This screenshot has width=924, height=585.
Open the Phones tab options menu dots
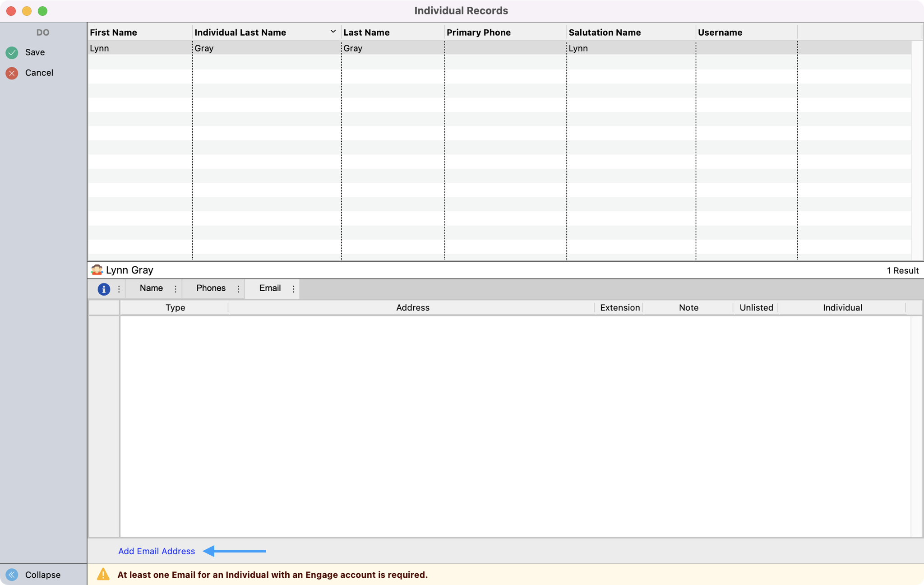tap(238, 289)
